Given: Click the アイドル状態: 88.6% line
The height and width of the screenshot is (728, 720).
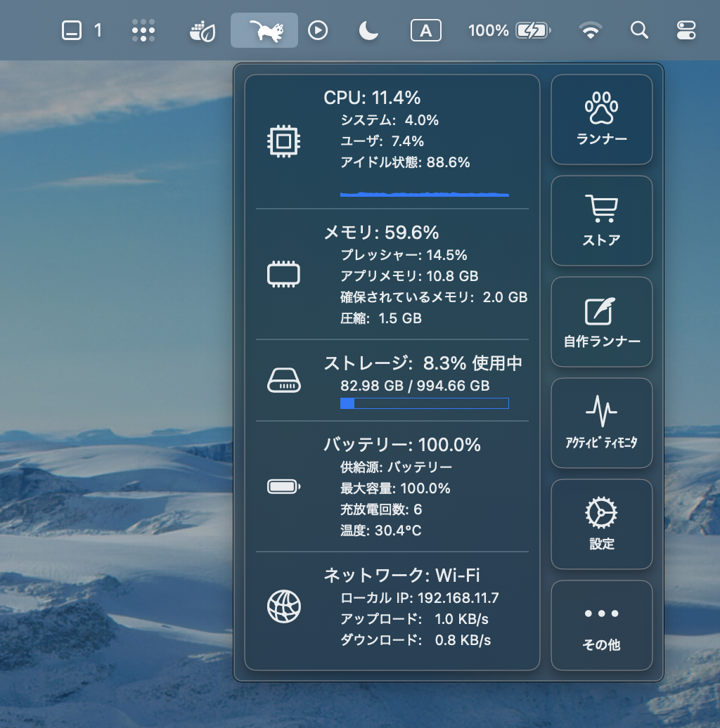Looking at the screenshot, I should pos(405,162).
